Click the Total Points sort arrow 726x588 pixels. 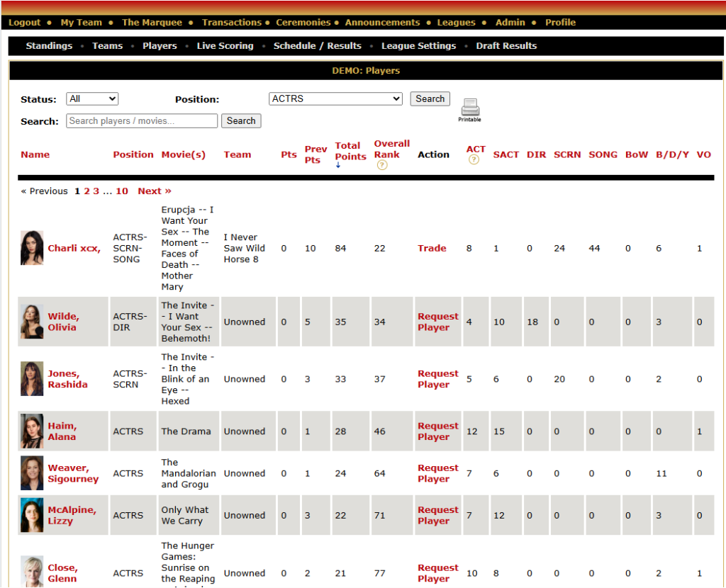click(x=338, y=165)
